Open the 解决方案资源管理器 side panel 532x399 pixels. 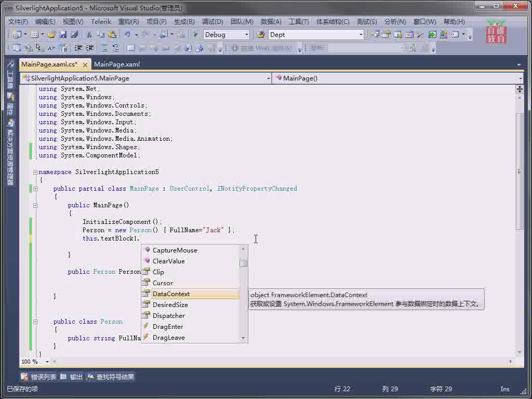[10, 152]
